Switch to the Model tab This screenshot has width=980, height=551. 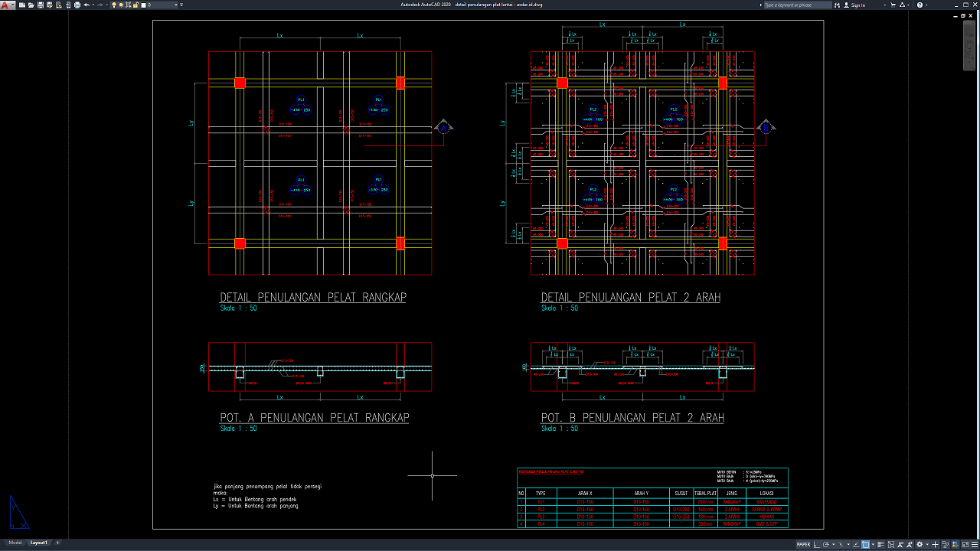click(x=15, y=543)
